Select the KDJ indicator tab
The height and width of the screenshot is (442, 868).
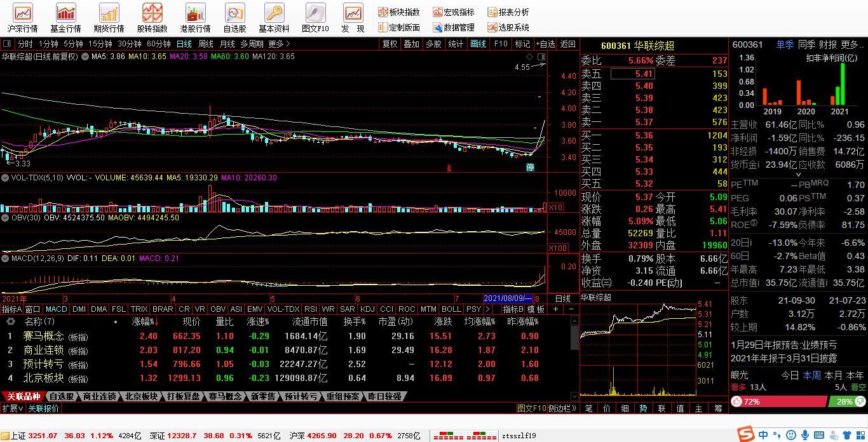(367, 309)
